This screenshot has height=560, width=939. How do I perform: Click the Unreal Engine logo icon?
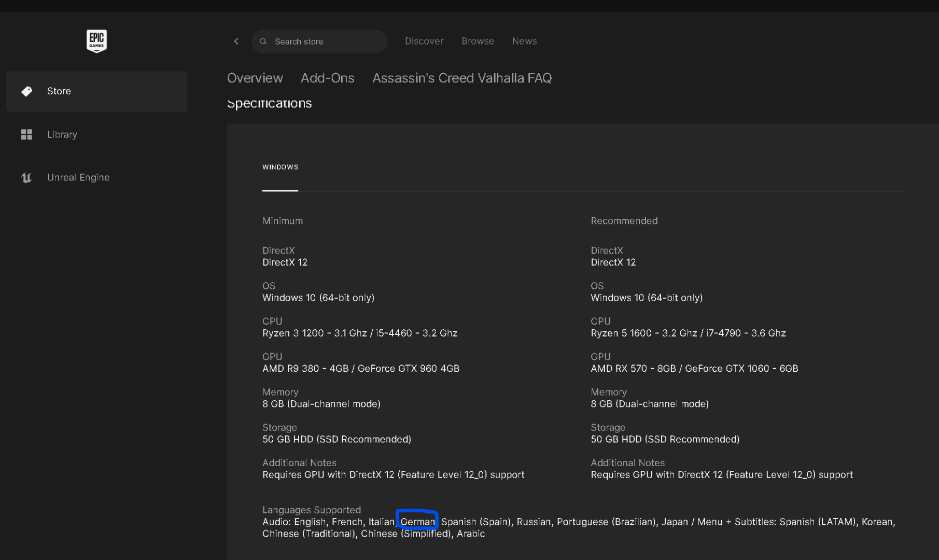click(26, 178)
